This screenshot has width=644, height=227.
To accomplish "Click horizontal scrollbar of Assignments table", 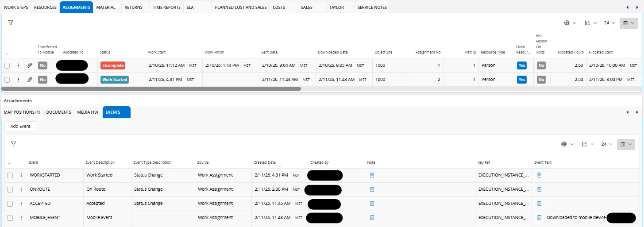I will coord(151,88).
